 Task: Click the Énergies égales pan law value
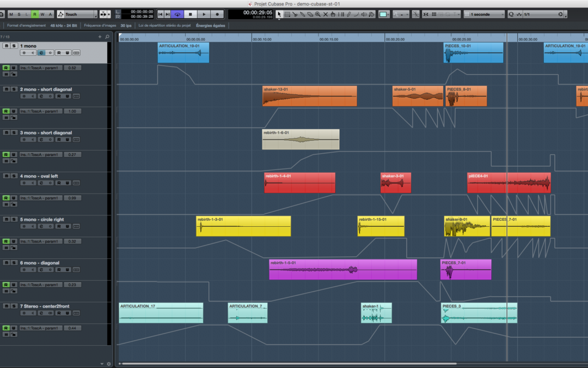211,26
